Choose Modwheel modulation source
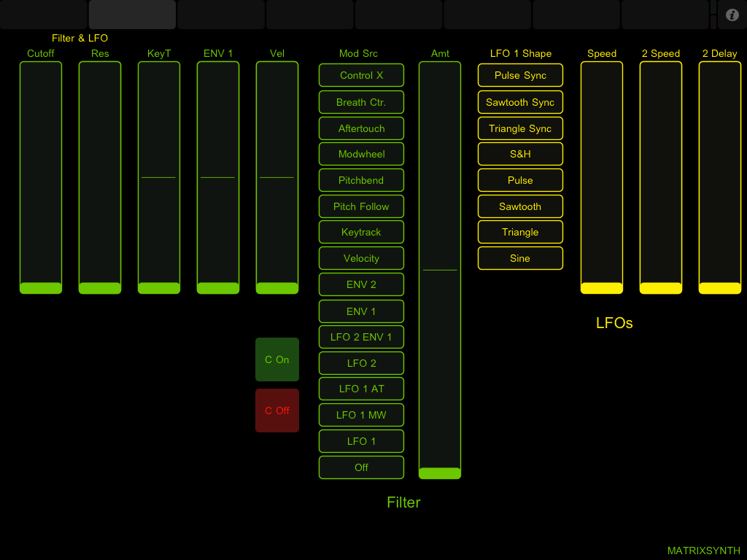747x560 pixels. 361,154
